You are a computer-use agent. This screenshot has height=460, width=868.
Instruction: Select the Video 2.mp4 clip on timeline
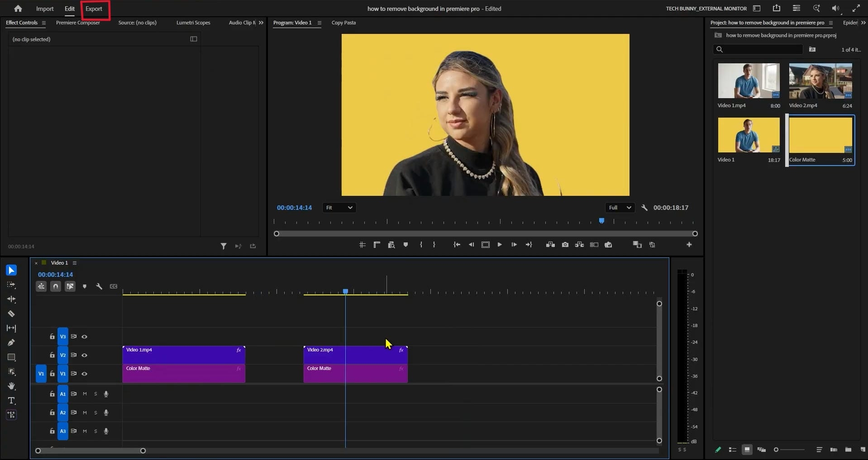[x=355, y=355]
